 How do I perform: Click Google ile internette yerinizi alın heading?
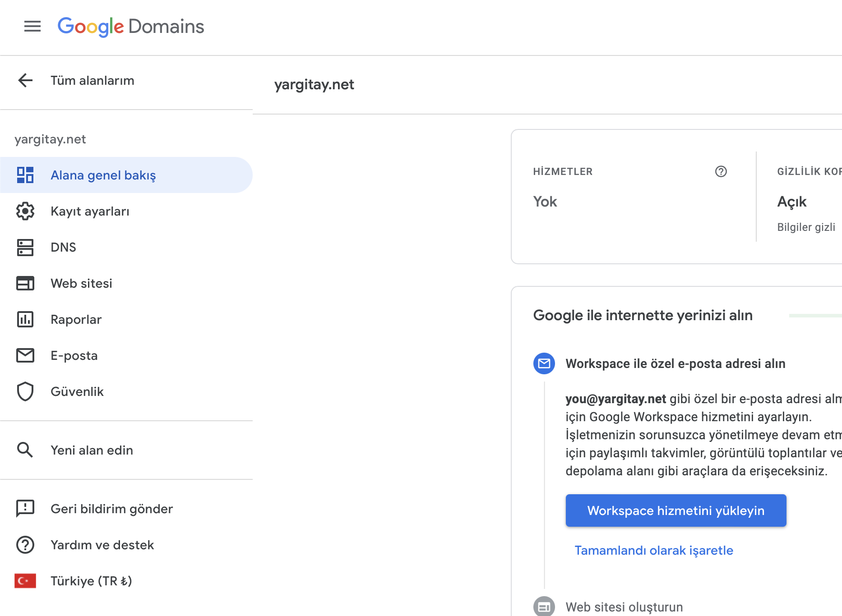(643, 315)
